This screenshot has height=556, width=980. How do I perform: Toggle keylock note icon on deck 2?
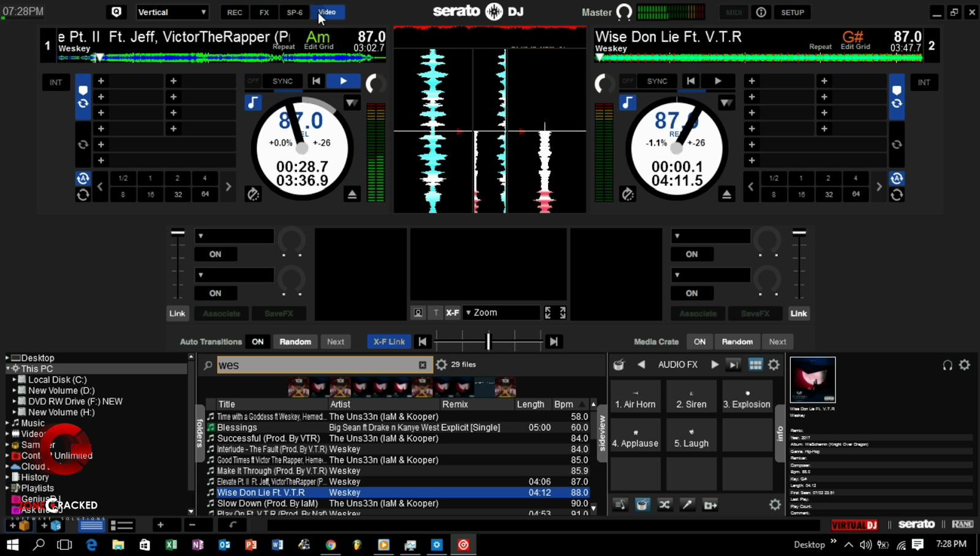point(627,102)
